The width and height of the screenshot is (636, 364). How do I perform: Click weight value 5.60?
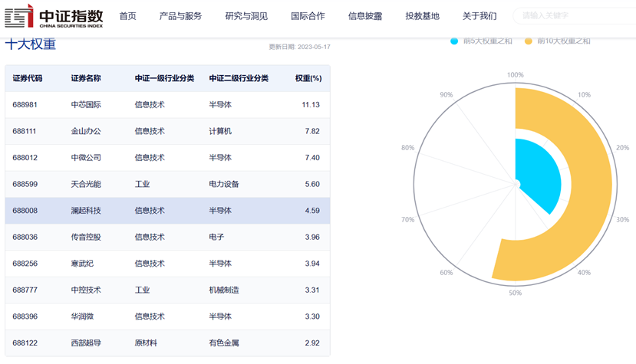(x=312, y=184)
